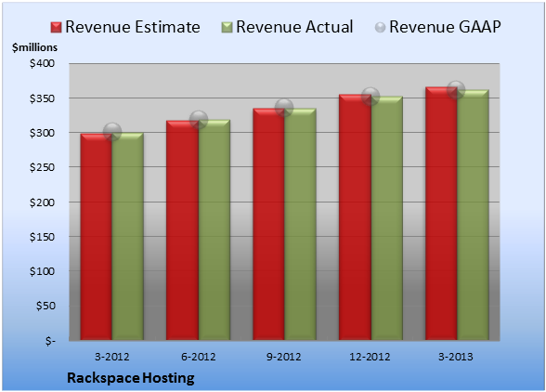The width and height of the screenshot is (546, 392).
Task: Click the GAAP sphere marker for 6-2012
Action: [x=199, y=120]
